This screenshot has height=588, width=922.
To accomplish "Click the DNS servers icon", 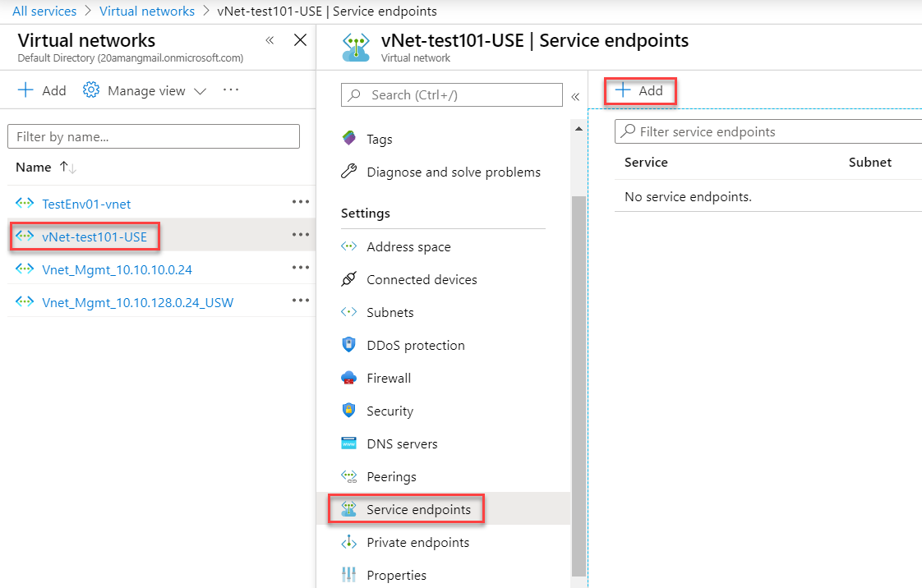I will coord(348,443).
